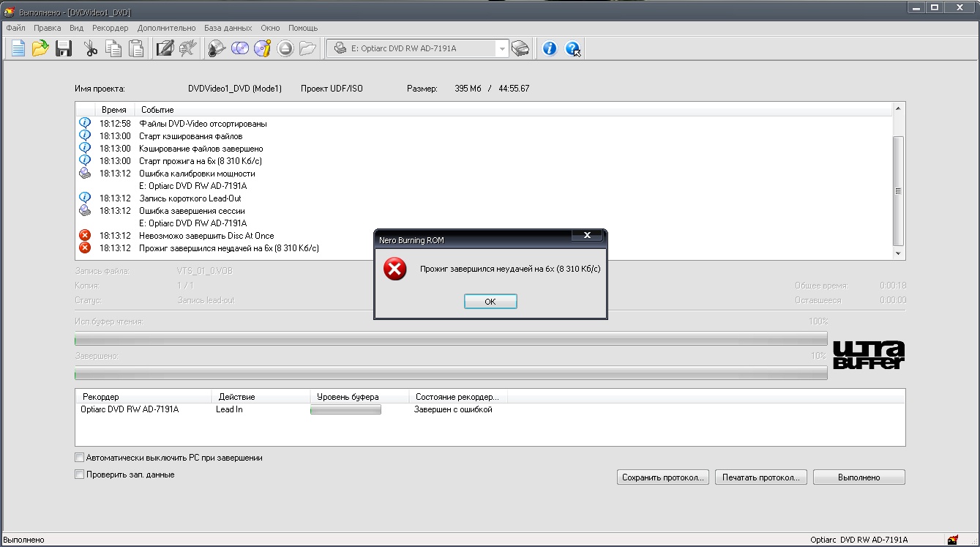
Task: Click the 'Завершено' progress bar
Action: [451, 374]
